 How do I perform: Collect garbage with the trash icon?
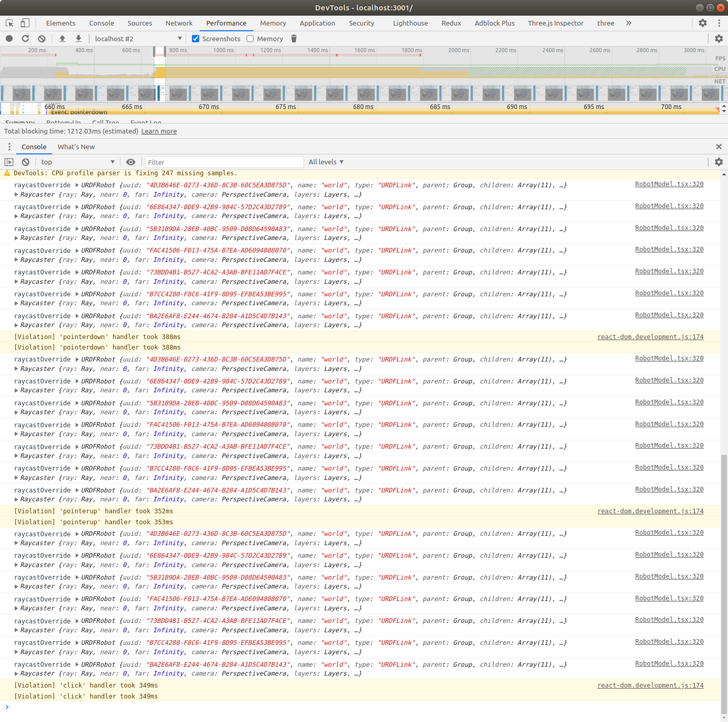point(294,39)
